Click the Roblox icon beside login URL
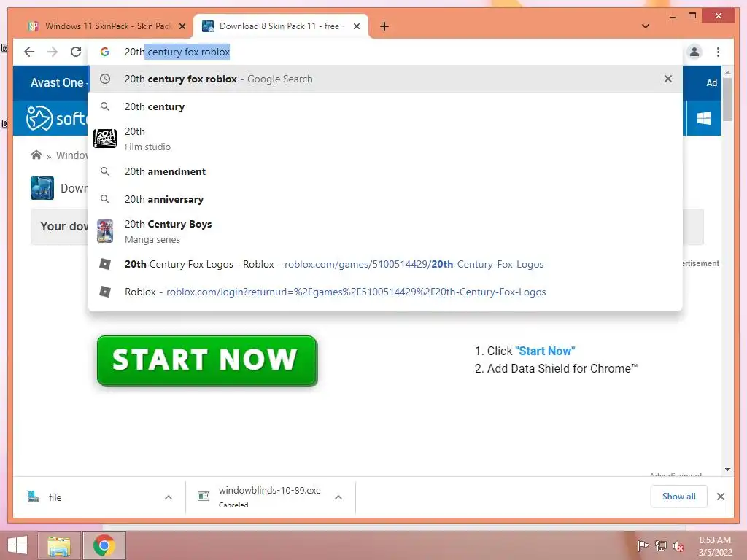747x560 pixels. (105, 292)
